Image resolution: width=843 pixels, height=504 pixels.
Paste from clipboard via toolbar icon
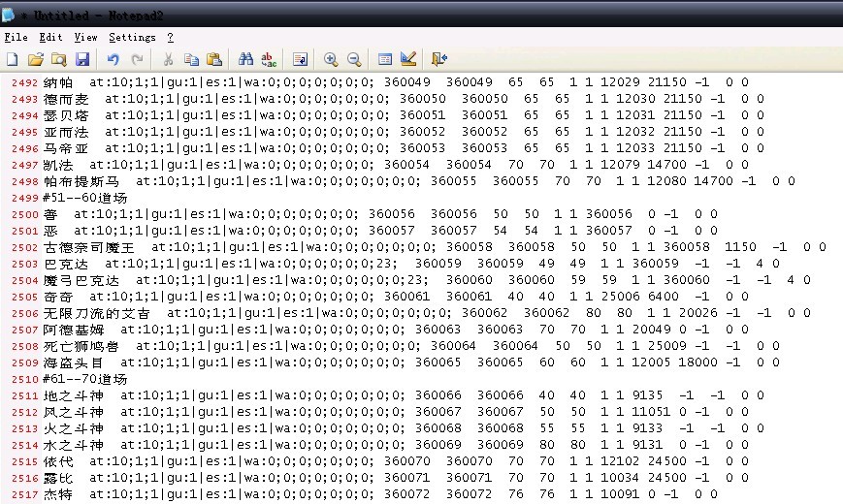[x=214, y=59]
